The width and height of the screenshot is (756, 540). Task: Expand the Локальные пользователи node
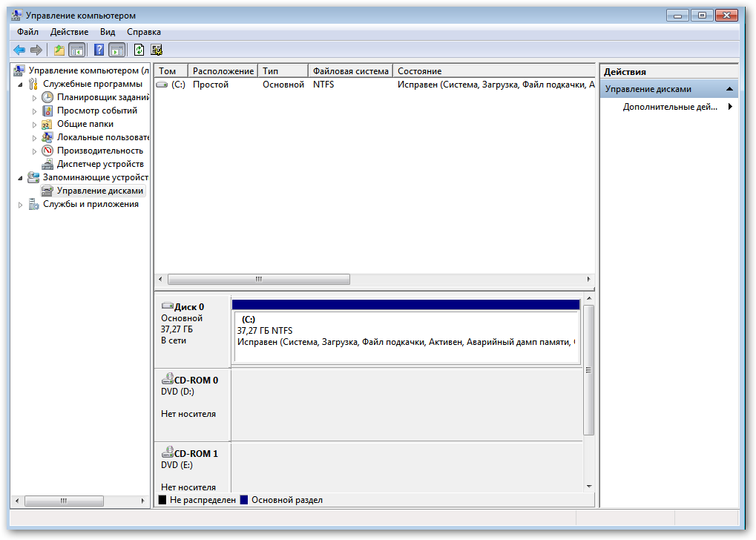coord(34,138)
